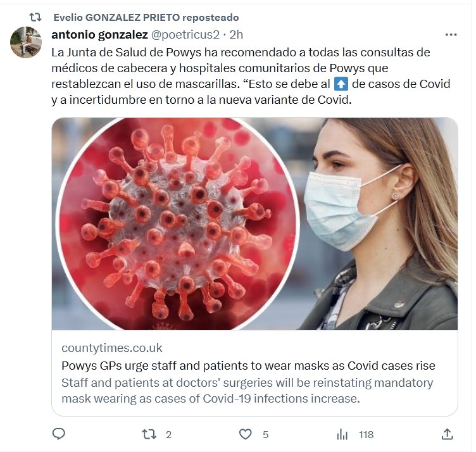This screenshot has width=476, height=452.
Task: Click the antonio gonzalez display name
Action: click(x=99, y=34)
